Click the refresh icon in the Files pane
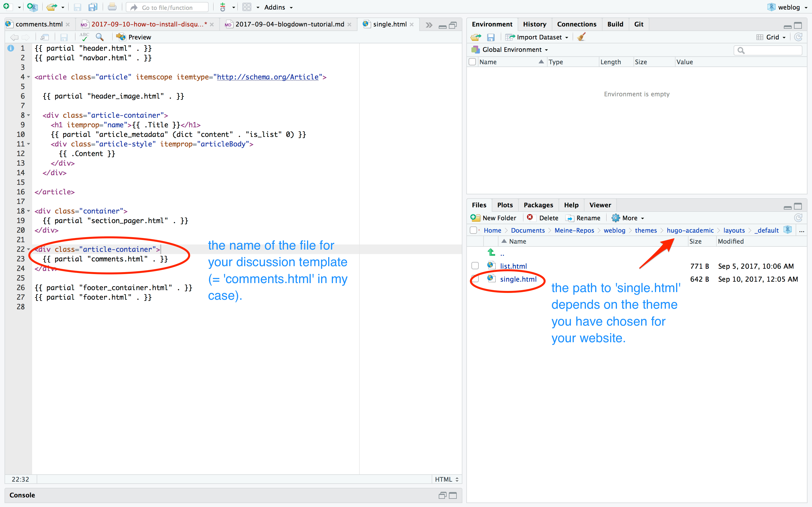 (798, 218)
